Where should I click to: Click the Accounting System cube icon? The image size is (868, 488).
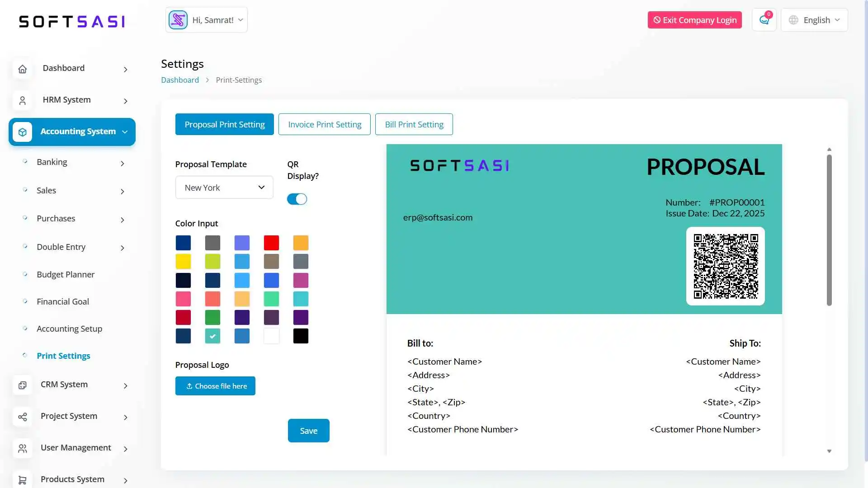23,132
